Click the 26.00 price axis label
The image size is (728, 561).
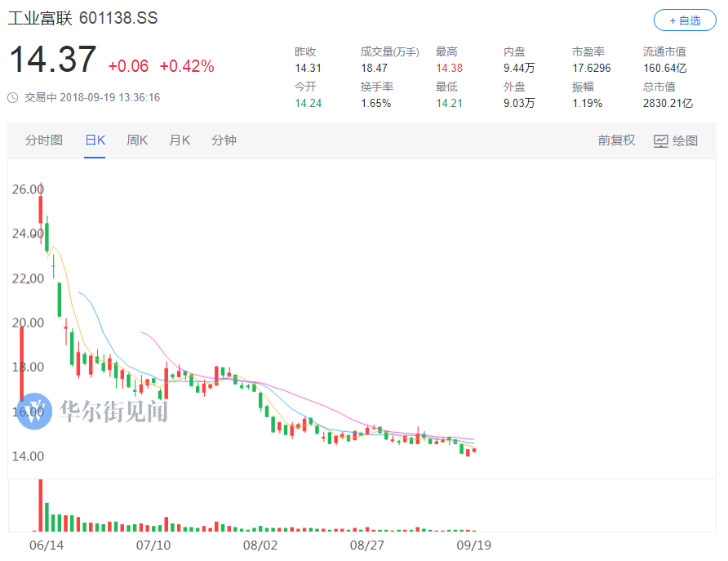tap(28, 189)
